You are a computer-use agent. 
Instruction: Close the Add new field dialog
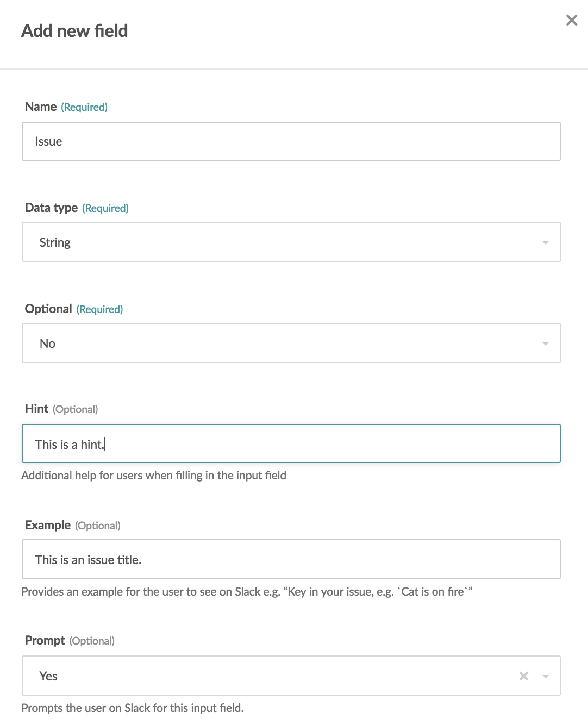coord(572,20)
